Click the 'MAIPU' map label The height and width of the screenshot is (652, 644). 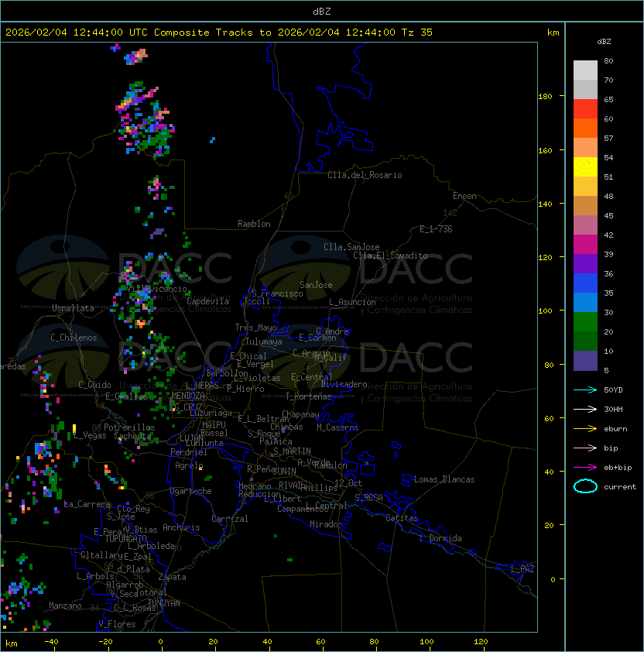(x=214, y=425)
